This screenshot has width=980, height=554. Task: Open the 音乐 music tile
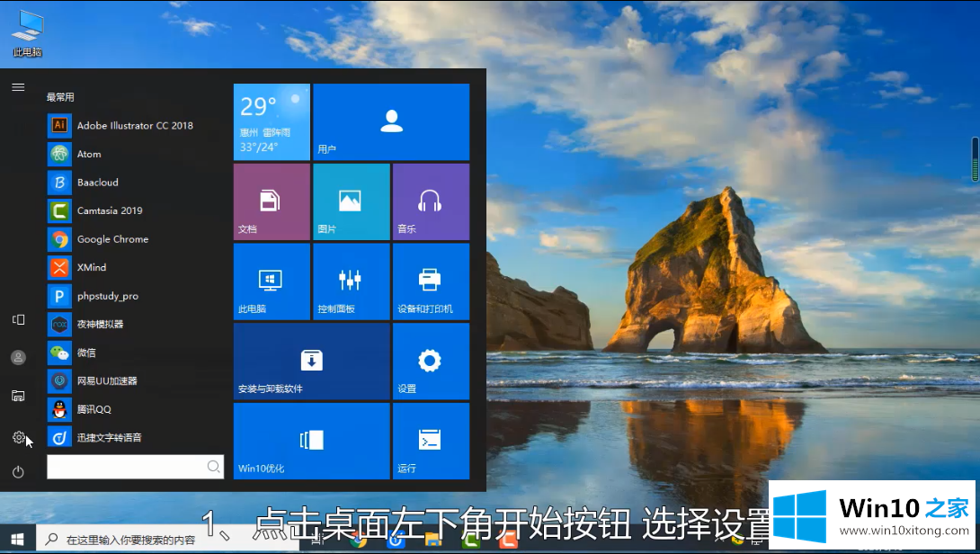coord(432,202)
